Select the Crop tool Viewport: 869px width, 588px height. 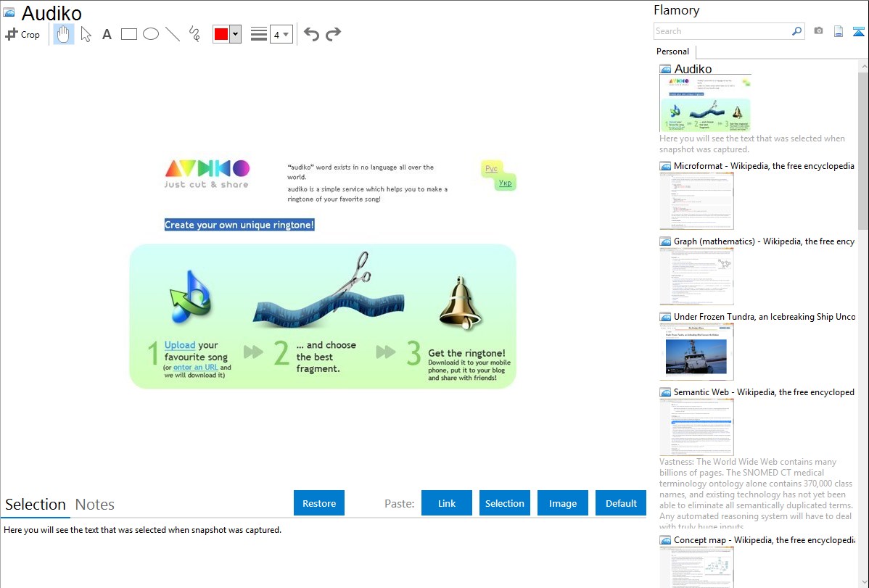(22, 34)
